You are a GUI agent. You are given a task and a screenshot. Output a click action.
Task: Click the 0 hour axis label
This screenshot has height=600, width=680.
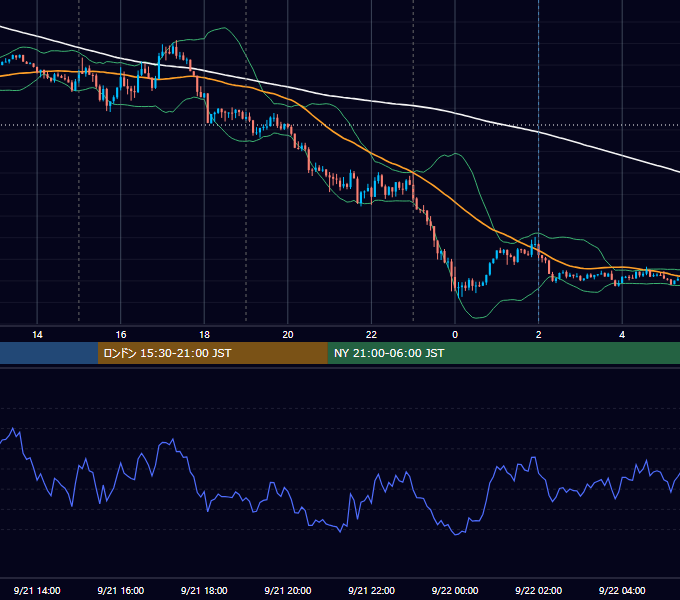coord(455,335)
